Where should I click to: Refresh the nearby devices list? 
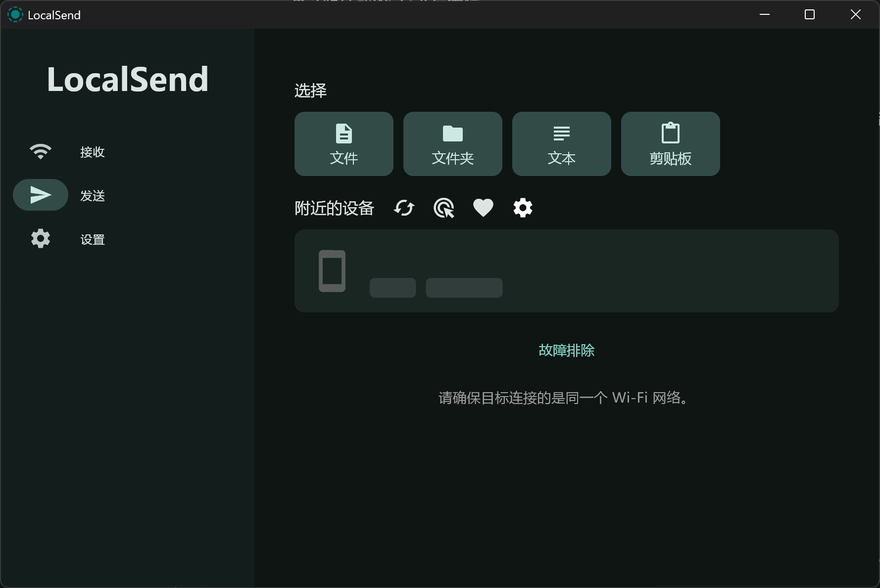click(404, 208)
